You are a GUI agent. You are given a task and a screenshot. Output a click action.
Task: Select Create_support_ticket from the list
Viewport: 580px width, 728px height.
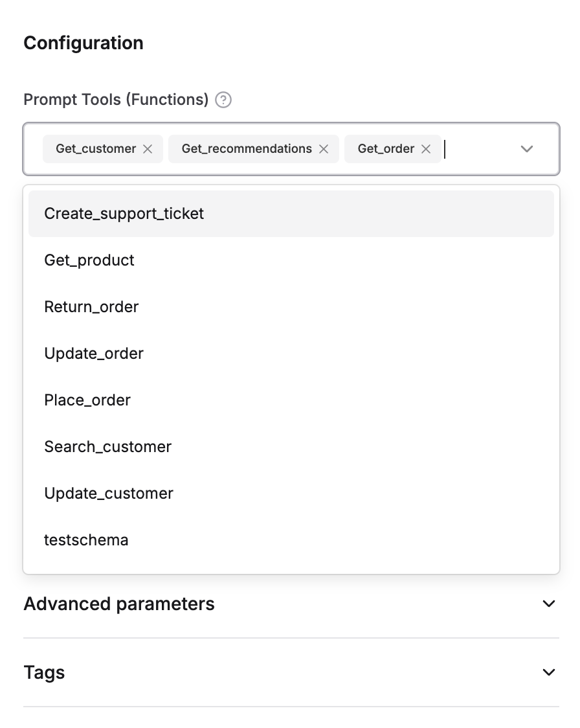[x=124, y=213]
